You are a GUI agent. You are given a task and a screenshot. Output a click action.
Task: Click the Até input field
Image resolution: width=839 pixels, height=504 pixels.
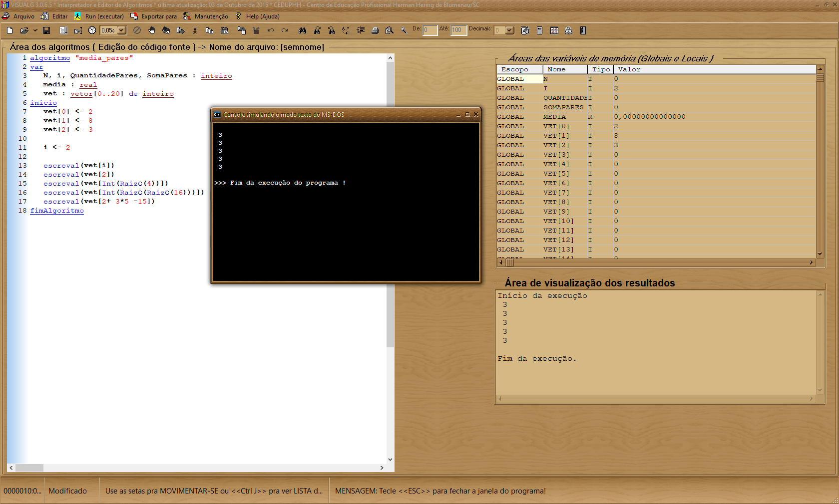[458, 30]
